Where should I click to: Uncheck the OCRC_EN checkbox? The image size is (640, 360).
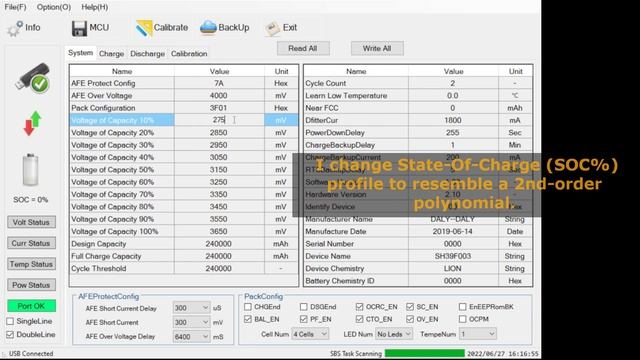click(x=359, y=307)
